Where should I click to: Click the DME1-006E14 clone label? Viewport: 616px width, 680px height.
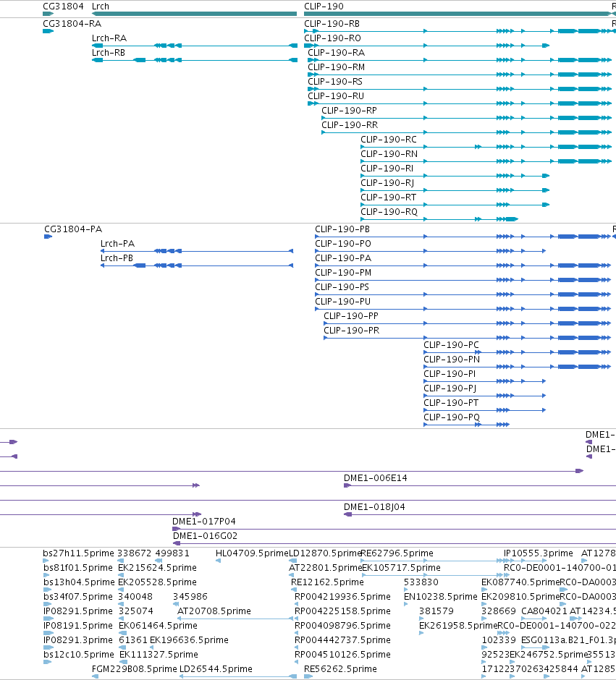click(376, 478)
